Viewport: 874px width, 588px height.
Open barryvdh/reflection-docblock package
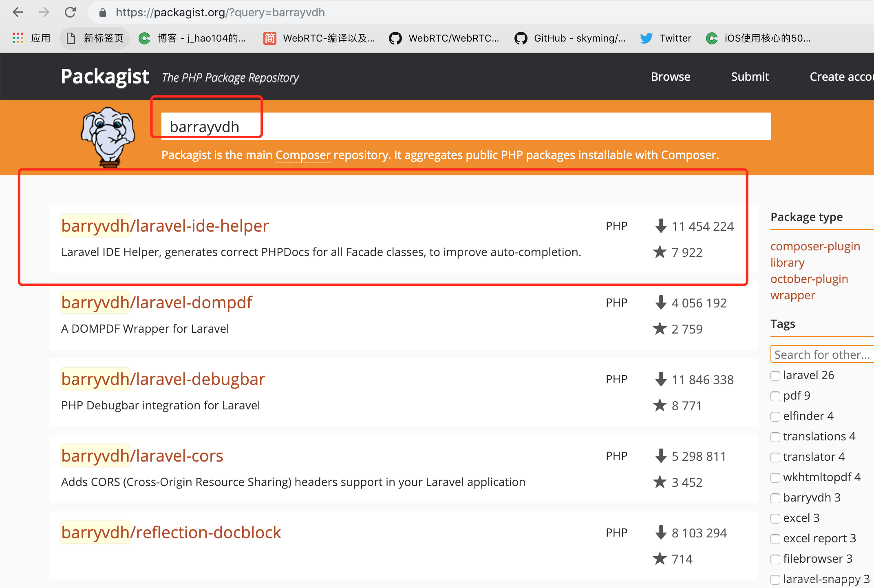click(171, 532)
